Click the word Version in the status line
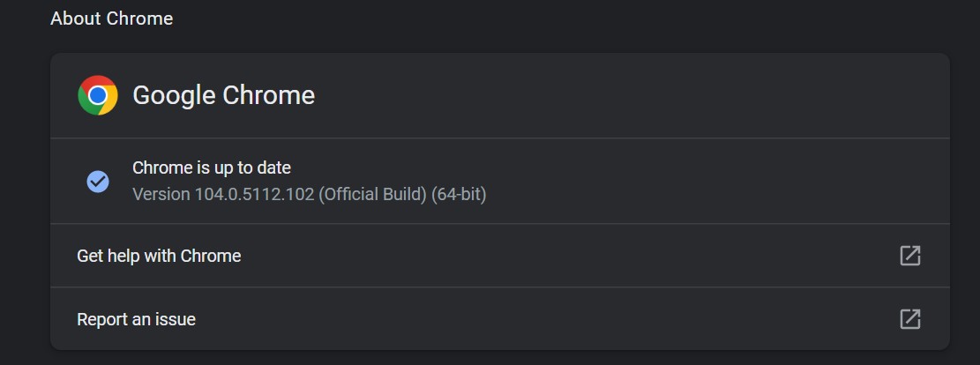This screenshot has height=365, width=980. [161, 194]
